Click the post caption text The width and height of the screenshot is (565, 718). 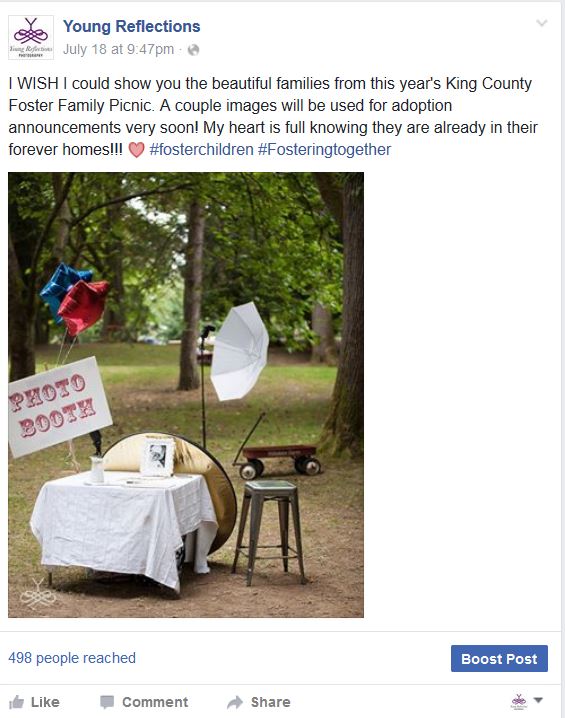click(x=273, y=116)
